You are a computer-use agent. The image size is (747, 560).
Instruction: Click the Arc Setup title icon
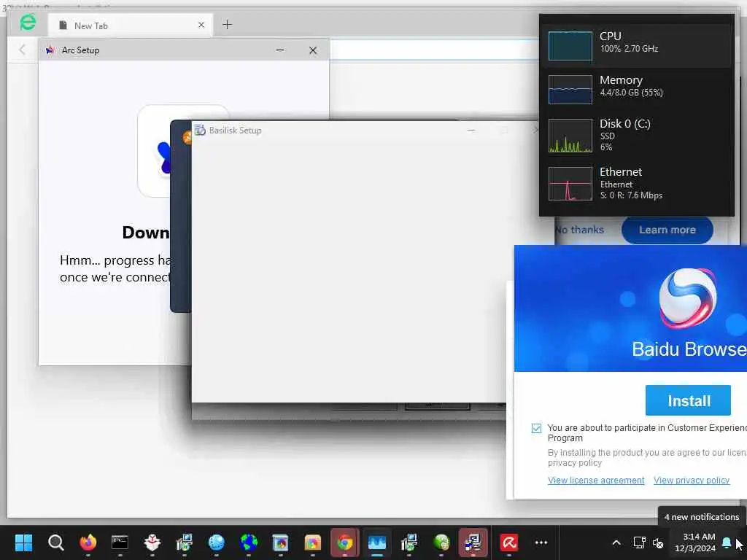pyautogui.click(x=50, y=50)
